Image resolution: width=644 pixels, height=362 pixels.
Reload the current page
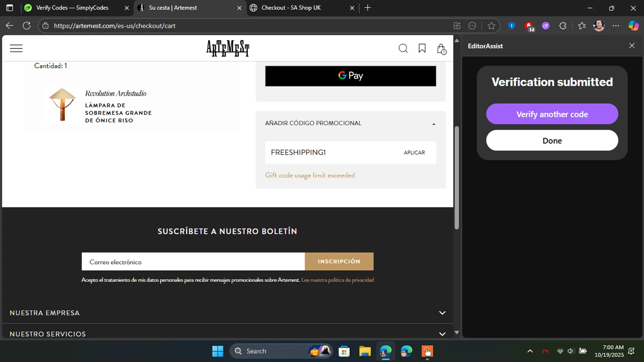coord(27,26)
